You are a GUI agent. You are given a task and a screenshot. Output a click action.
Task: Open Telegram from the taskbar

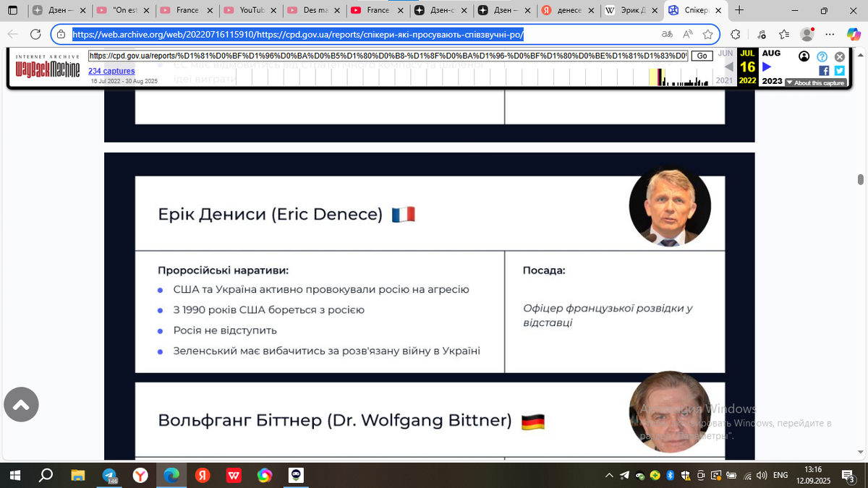tap(109, 475)
